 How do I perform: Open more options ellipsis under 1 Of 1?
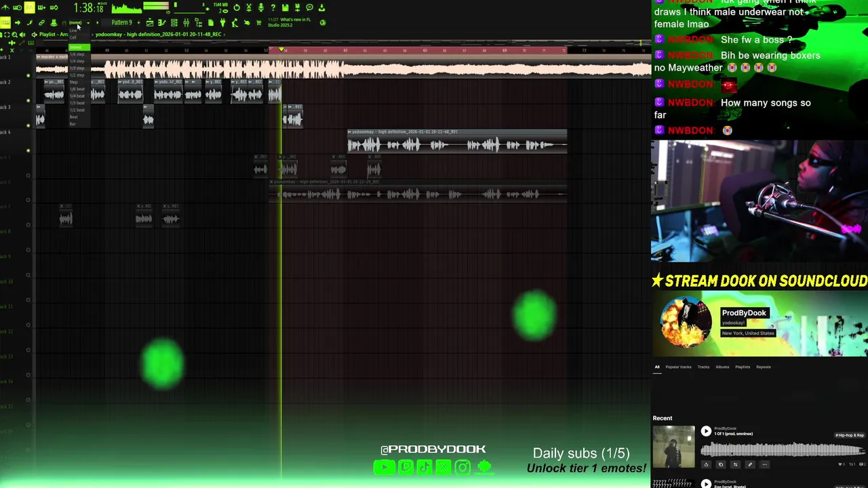point(764,464)
